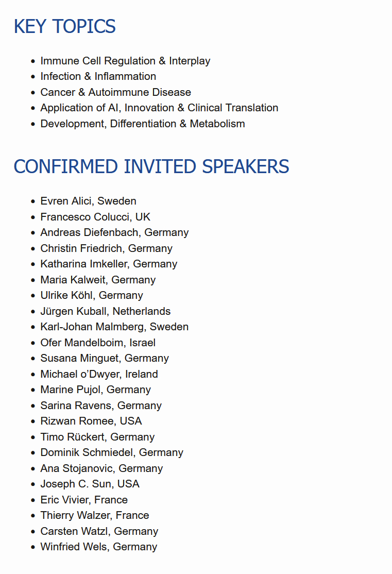392x574 pixels.
Task: Select speaker Ulrike Köhl
Action: [x=92, y=295]
